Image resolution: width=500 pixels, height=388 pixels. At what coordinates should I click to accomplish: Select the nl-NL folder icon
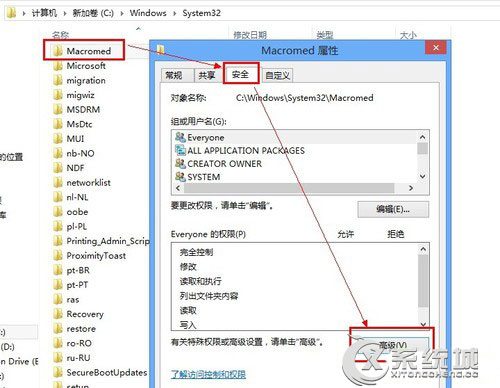(58, 197)
